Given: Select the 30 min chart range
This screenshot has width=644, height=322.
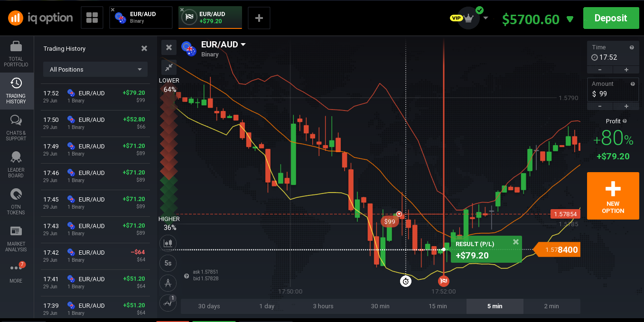Looking at the screenshot, I should coord(380,306).
